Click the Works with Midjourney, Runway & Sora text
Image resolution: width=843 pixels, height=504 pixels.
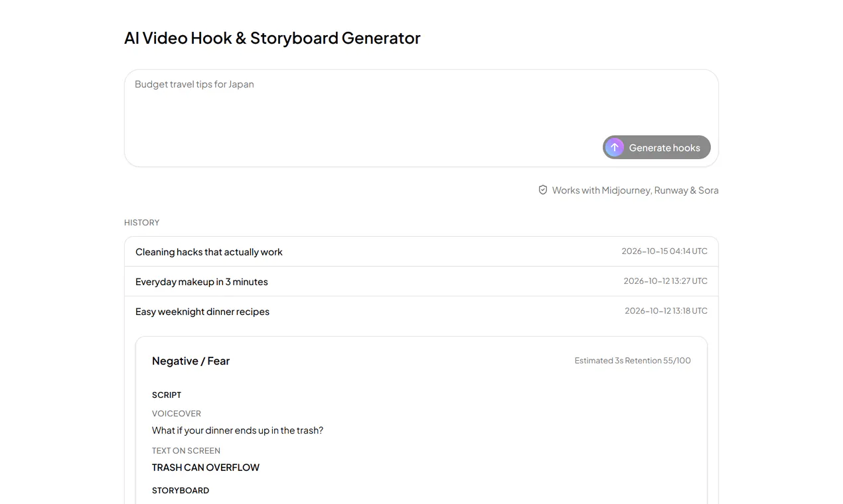[x=635, y=190]
